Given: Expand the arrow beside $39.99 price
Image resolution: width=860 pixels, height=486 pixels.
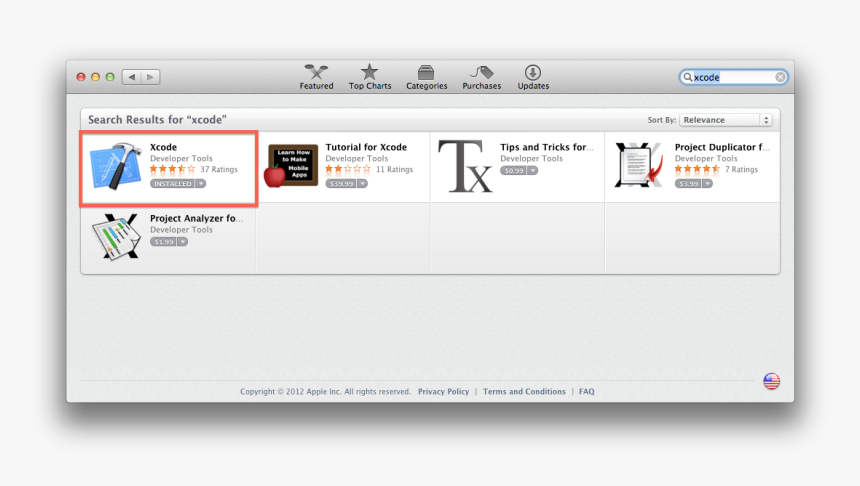Looking at the screenshot, I should click(x=363, y=184).
